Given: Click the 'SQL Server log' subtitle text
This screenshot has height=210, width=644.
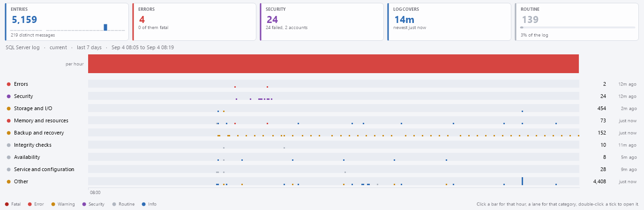Looking at the screenshot, I should pyautogui.click(x=22, y=47).
